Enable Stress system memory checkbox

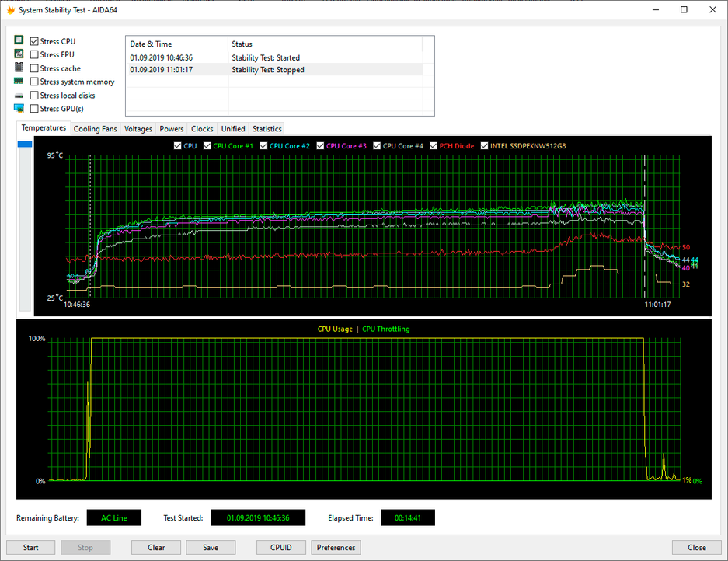pyautogui.click(x=34, y=82)
